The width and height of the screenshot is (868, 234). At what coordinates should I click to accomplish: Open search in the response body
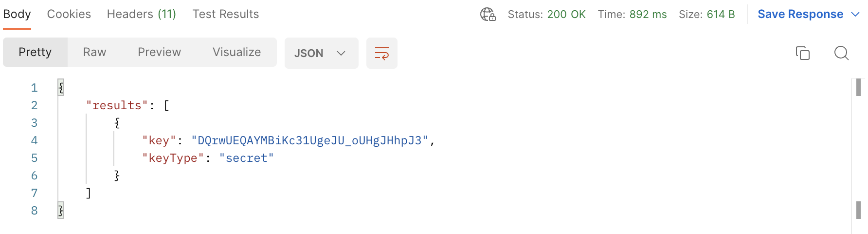[x=841, y=53]
